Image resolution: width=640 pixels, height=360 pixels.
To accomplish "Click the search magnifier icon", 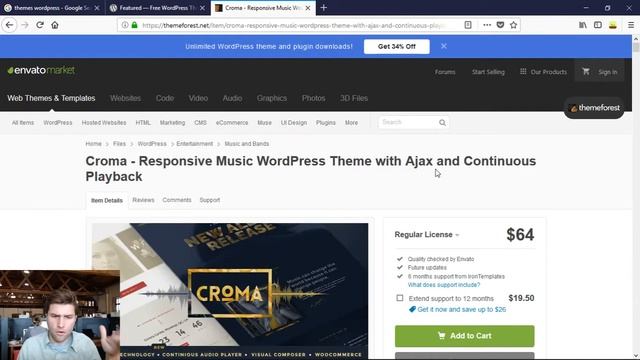I will [442, 122].
